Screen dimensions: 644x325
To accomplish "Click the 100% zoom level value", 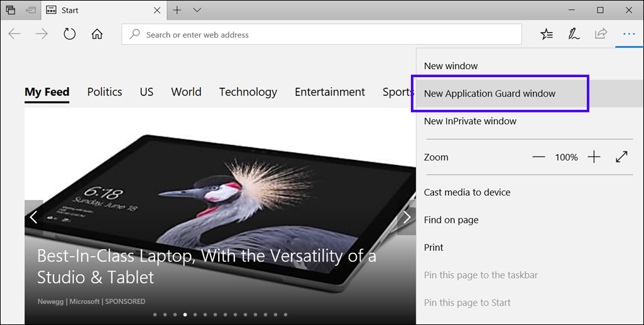I will [566, 157].
